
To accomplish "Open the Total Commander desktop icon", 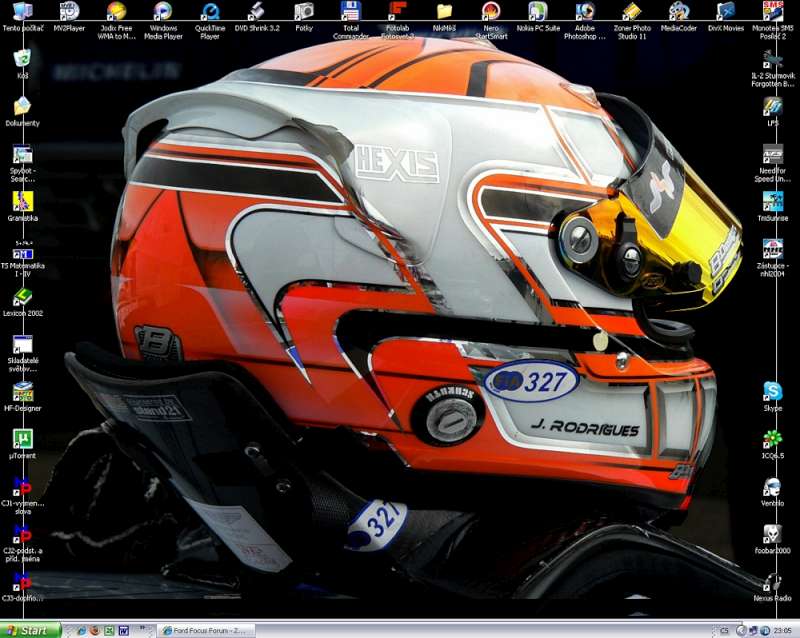I will 350,12.
